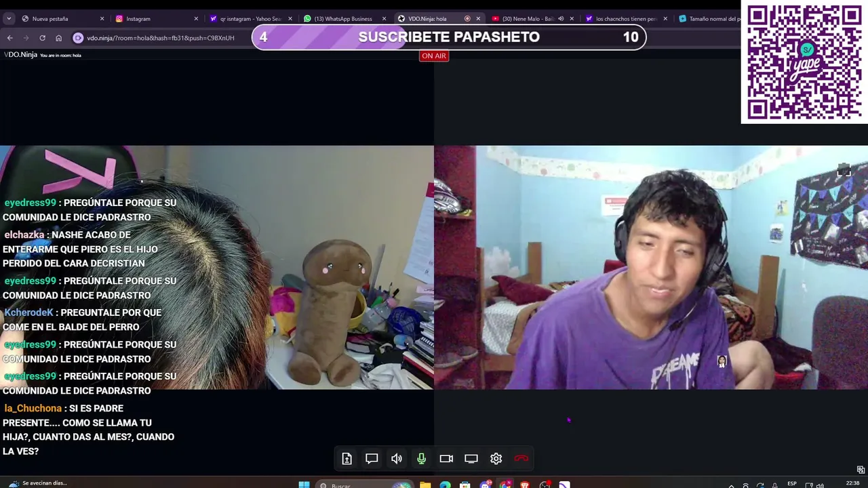Focus the vdo.ninja address bar URL
Viewport: 868px width, 488px height.
coord(161,38)
